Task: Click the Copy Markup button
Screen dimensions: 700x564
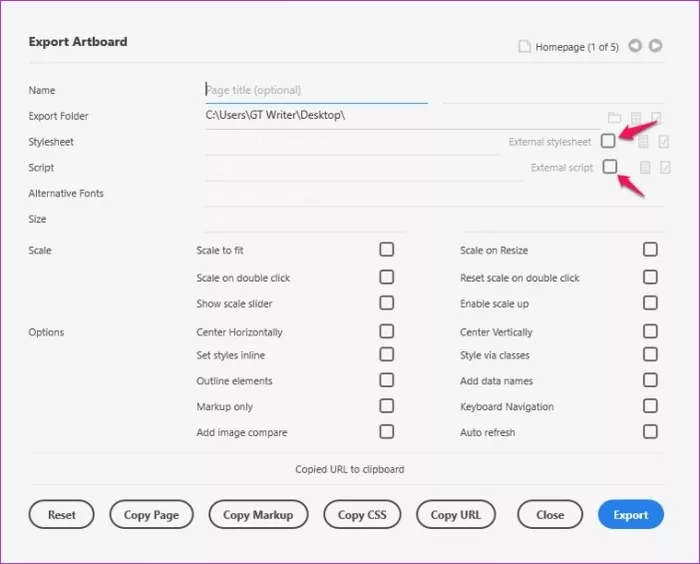Action: 258,515
